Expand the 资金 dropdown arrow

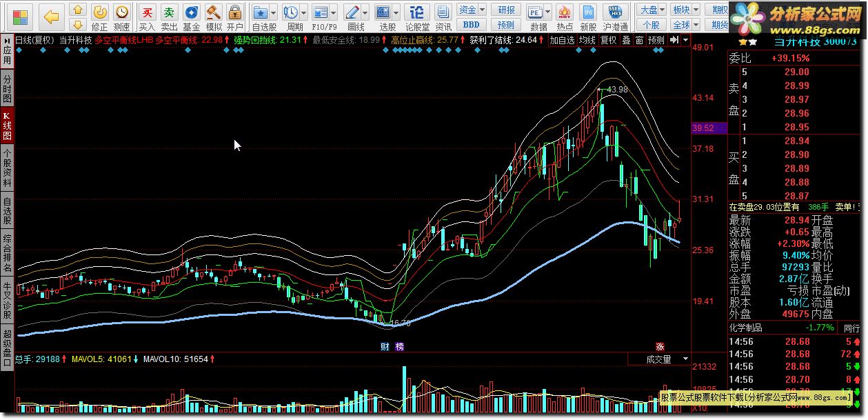(x=482, y=10)
